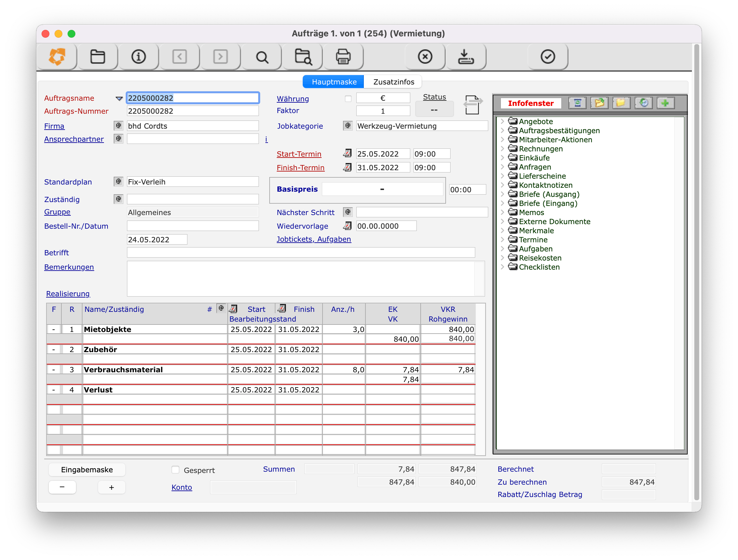
Task: Toggle the Gesperrt checkbox
Action: [175, 470]
